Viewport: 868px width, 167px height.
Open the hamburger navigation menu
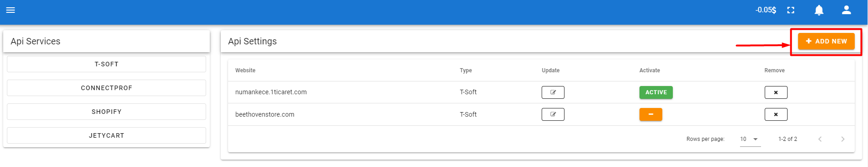point(11,10)
